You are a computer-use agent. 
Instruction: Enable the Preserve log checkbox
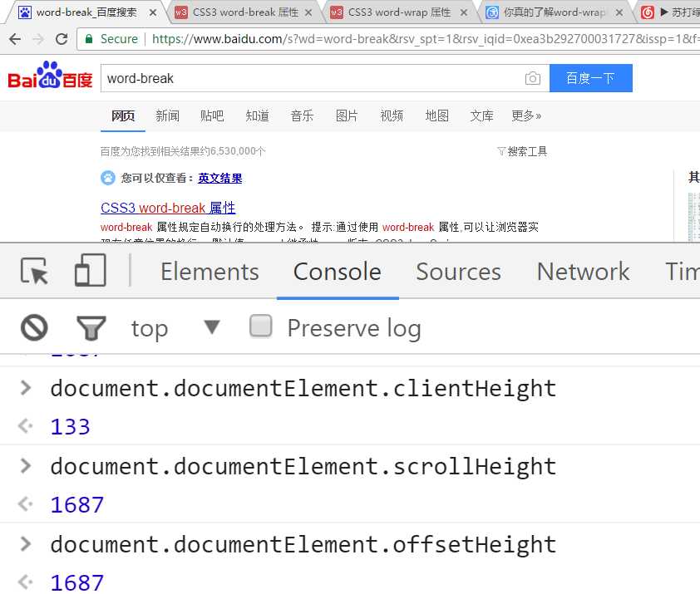coord(261,326)
